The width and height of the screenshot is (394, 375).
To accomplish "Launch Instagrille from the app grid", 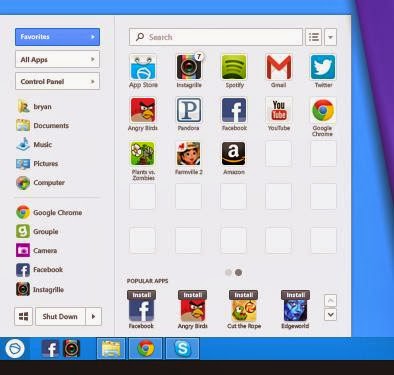I will point(189,67).
